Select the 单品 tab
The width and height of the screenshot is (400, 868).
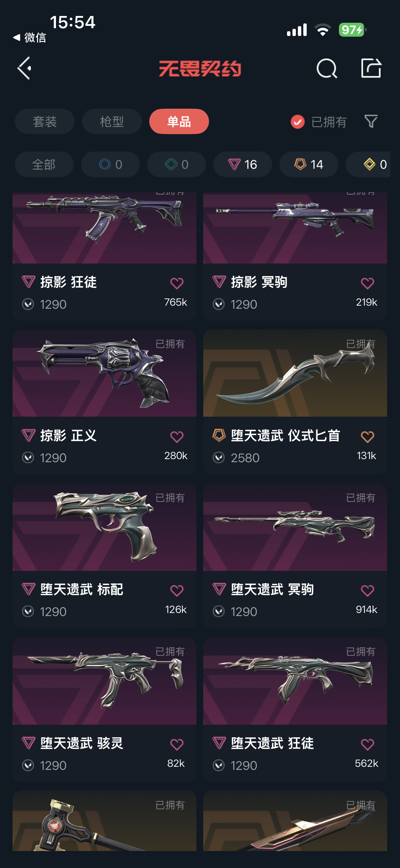(179, 121)
